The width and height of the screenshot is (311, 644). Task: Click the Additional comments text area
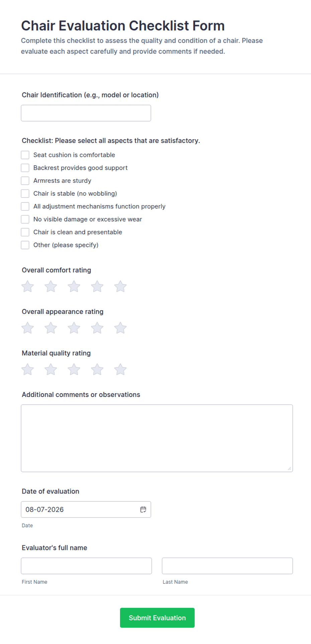(157, 438)
